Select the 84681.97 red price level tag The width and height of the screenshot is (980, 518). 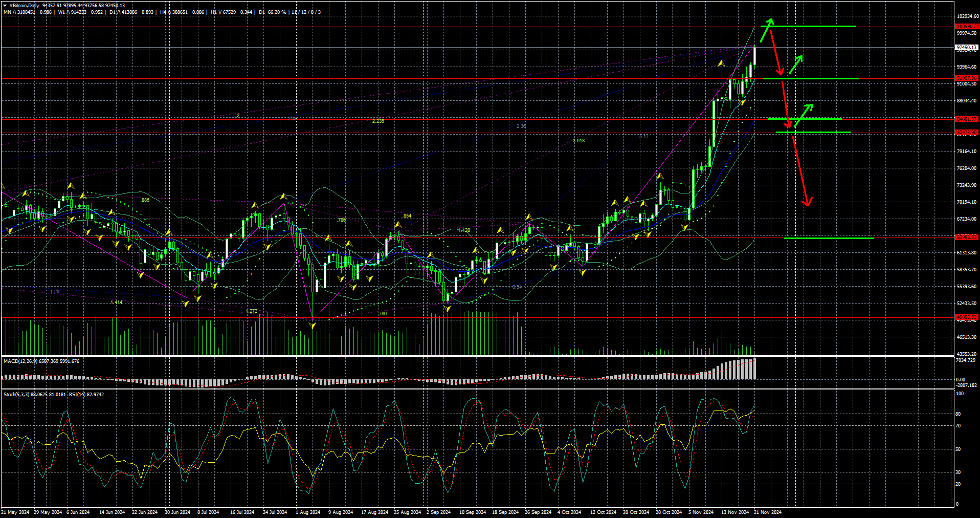[x=967, y=119]
